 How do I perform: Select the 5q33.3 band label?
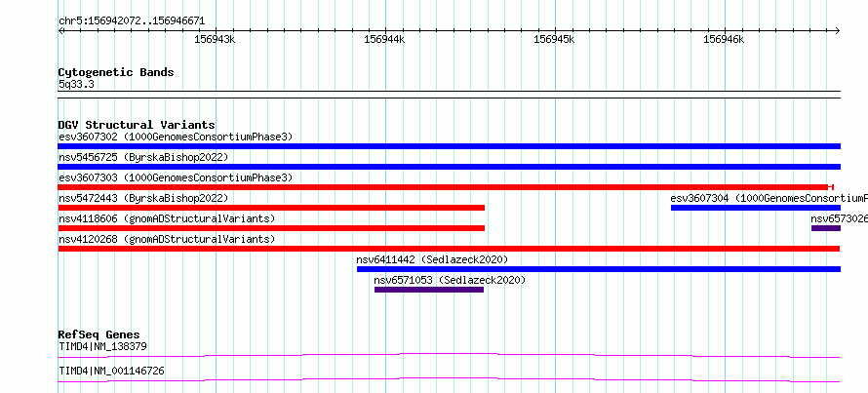(76, 85)
